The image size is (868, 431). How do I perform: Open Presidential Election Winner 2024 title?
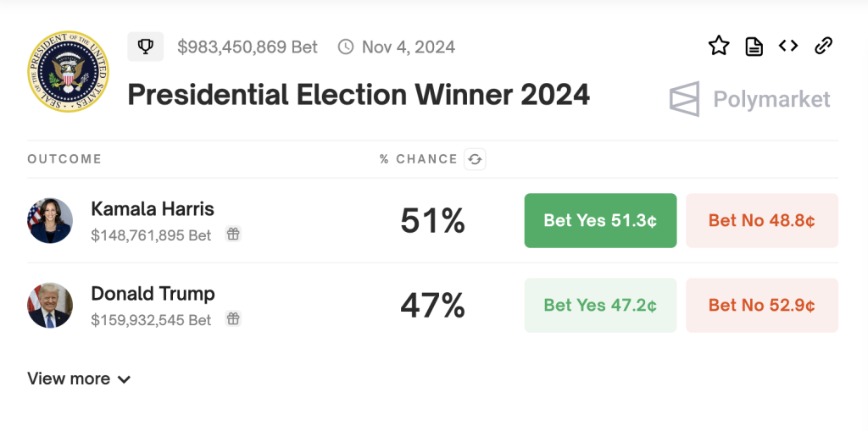(x=359, y=94)
